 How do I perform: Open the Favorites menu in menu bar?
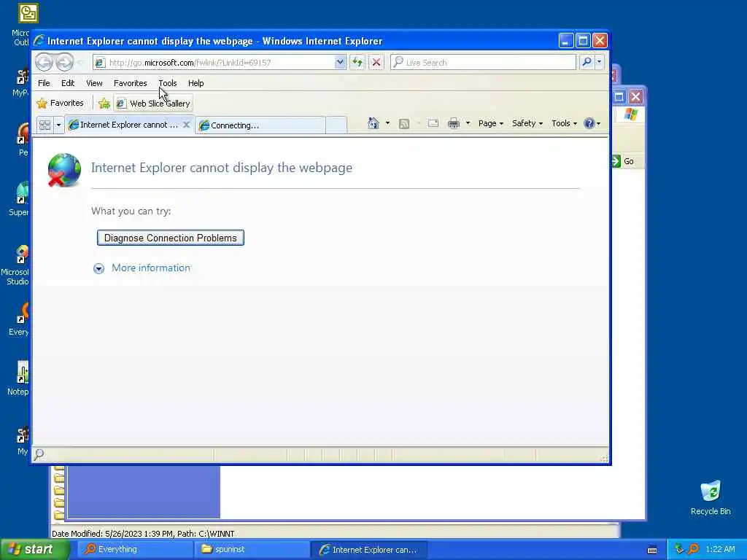click(130, 83)
